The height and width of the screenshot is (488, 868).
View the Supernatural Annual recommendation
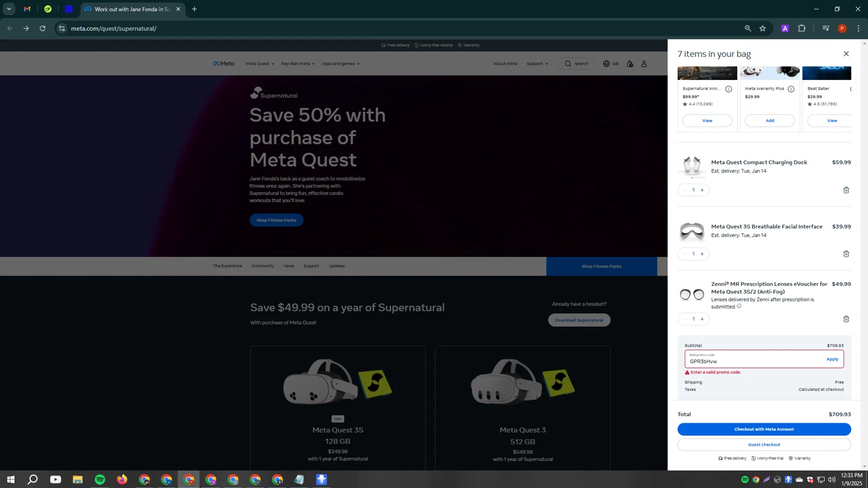pyautogui.click(x=707, y=120)
